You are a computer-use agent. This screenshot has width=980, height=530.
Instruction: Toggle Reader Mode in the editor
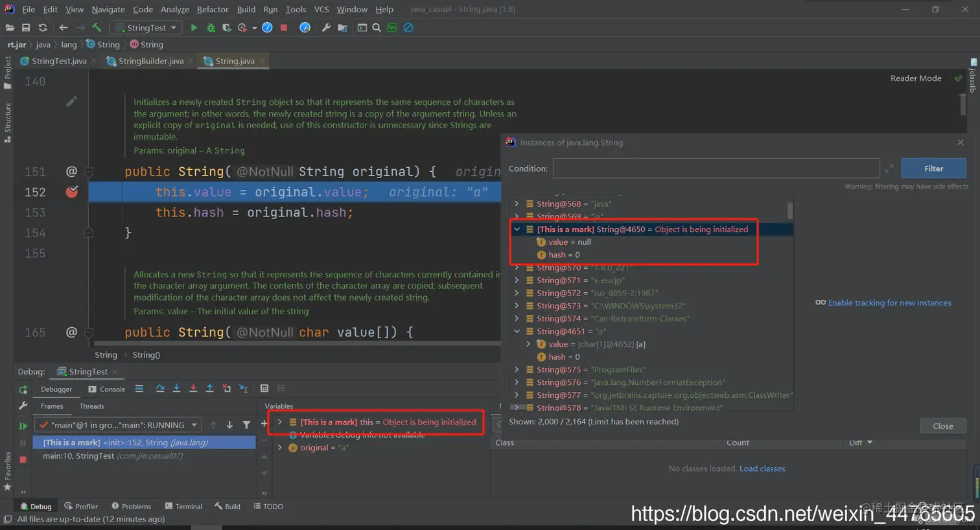tap(916, 78)
